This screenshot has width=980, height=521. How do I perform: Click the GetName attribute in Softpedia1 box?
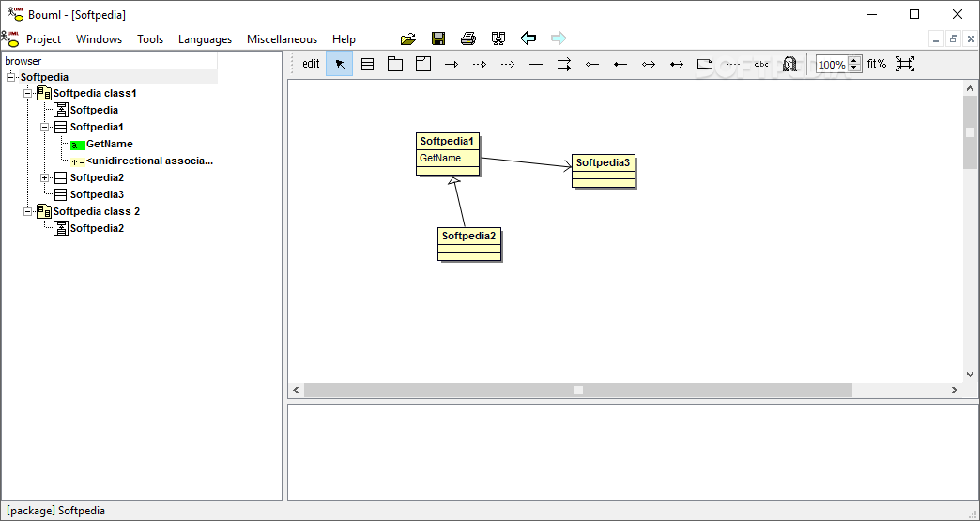440,158
